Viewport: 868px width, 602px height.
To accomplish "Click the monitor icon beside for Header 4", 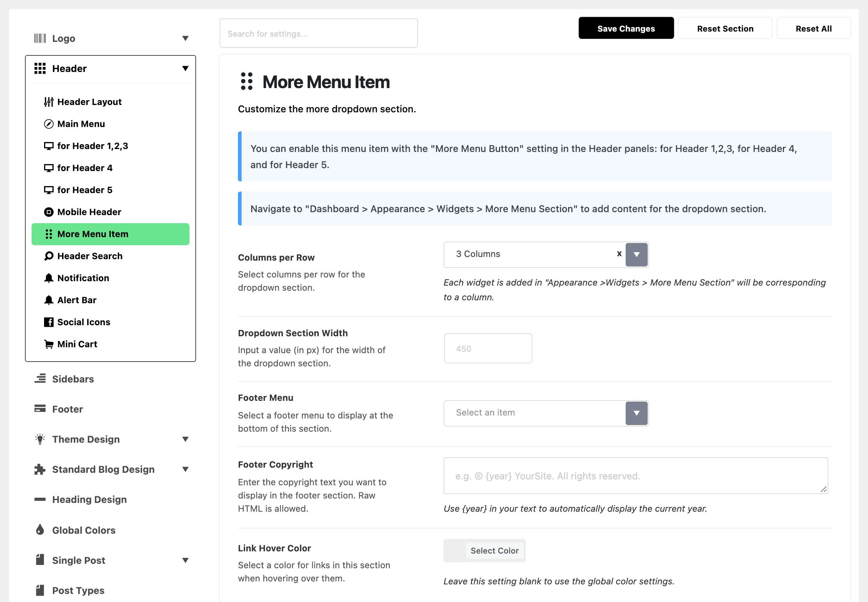I will click(49, 168).
